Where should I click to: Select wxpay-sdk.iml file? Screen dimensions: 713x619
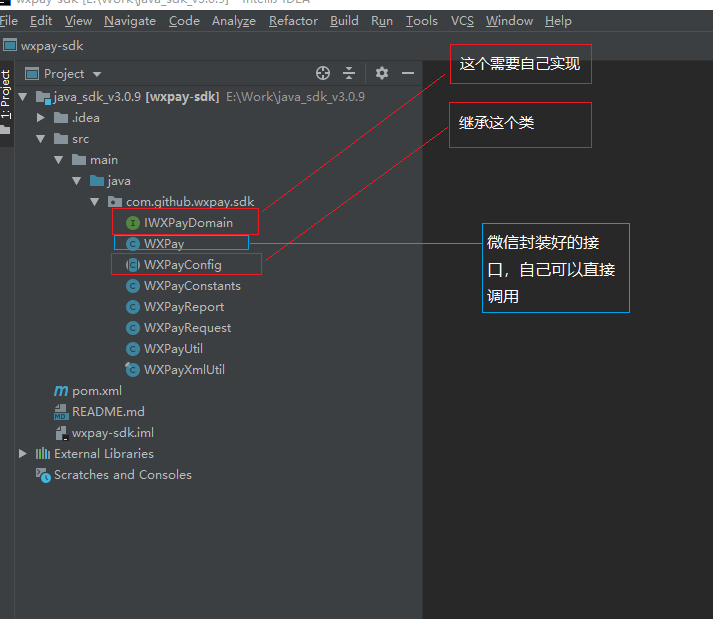click(113, 433)
